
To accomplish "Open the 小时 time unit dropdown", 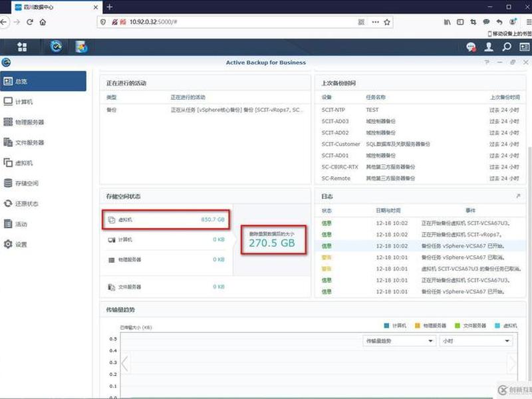I will coord(476,340).
